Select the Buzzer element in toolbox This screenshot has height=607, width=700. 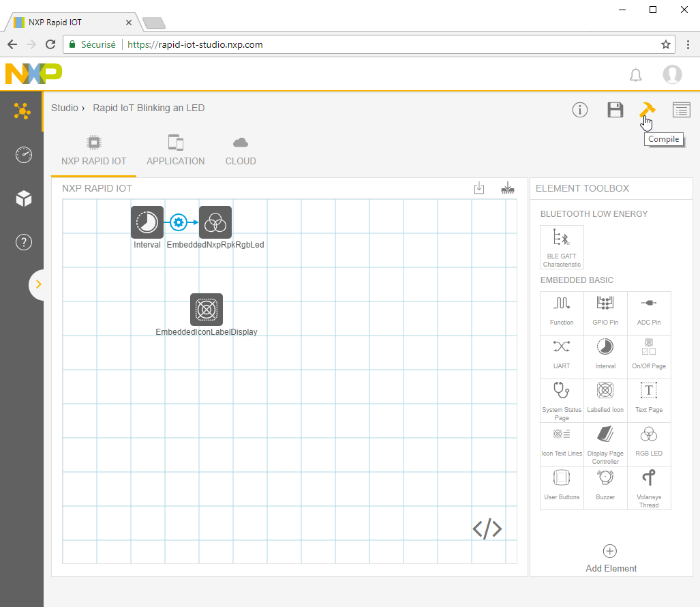point(605,487)
